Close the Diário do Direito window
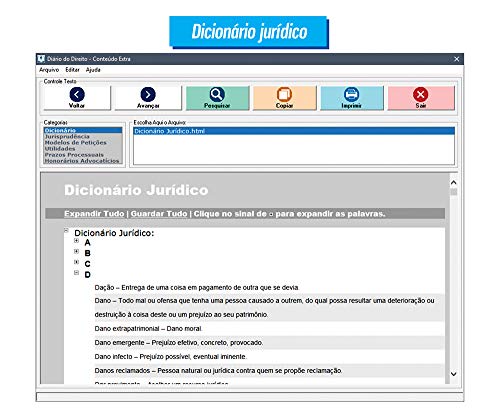 point(456,59)
